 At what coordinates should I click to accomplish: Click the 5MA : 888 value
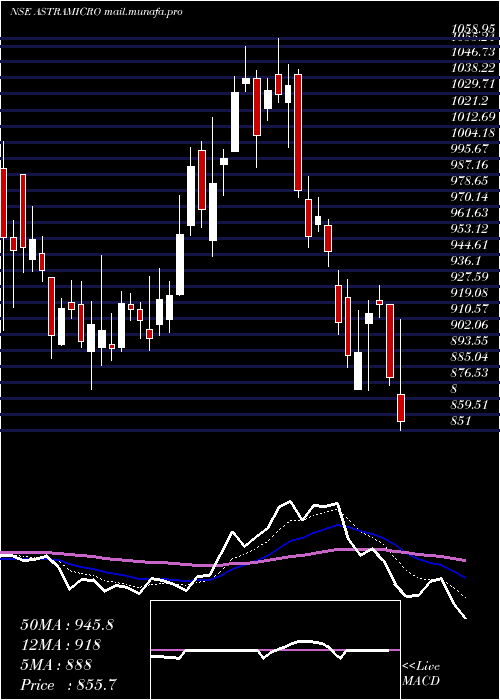point(56,665)
